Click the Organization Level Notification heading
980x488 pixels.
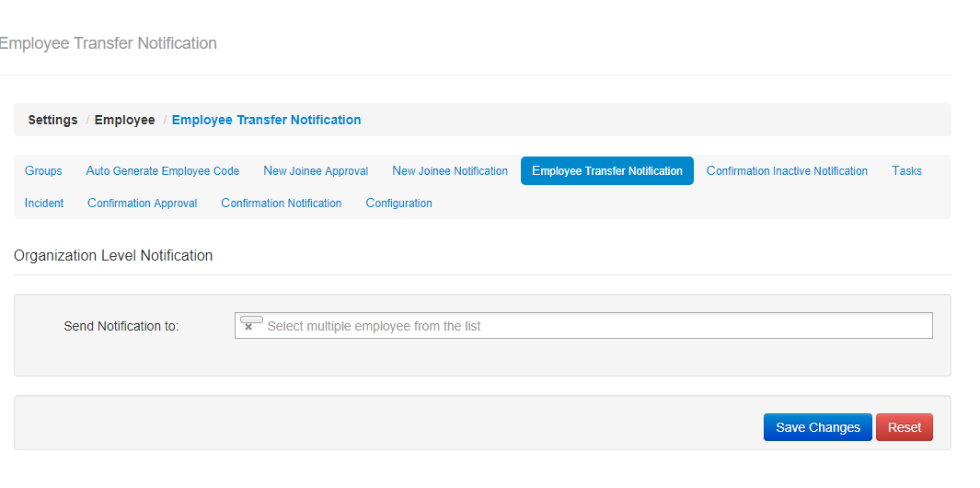click(x=113, y=256)
